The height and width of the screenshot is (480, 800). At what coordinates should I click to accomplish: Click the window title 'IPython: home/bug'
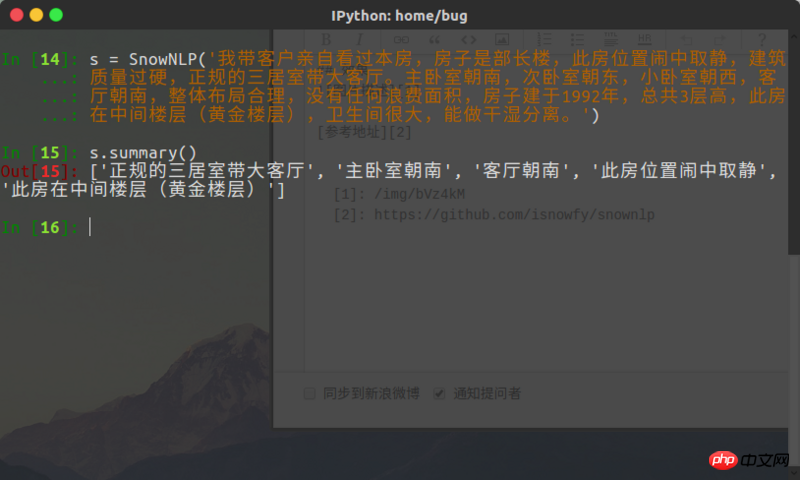point(399,16)
